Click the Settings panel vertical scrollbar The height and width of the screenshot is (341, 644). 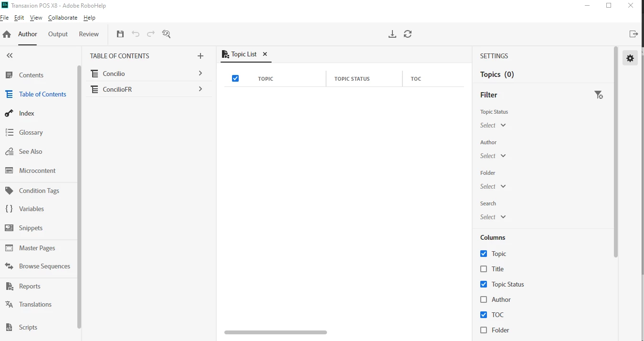(616, 152)
